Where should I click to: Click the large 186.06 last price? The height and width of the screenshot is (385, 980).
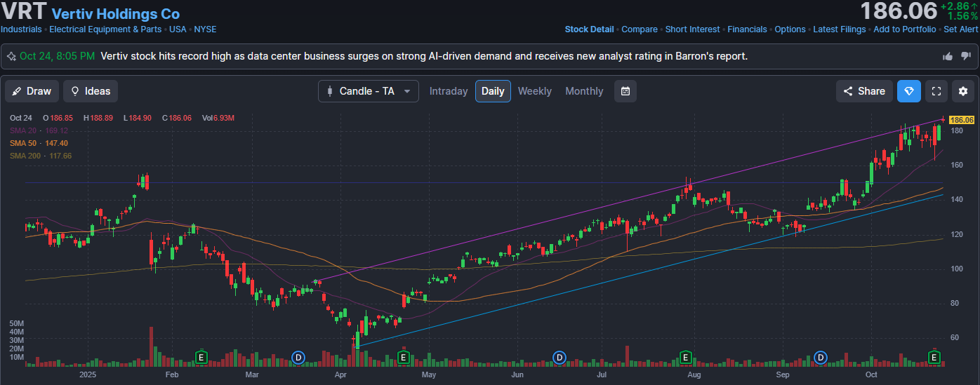(x=899, y=11)
